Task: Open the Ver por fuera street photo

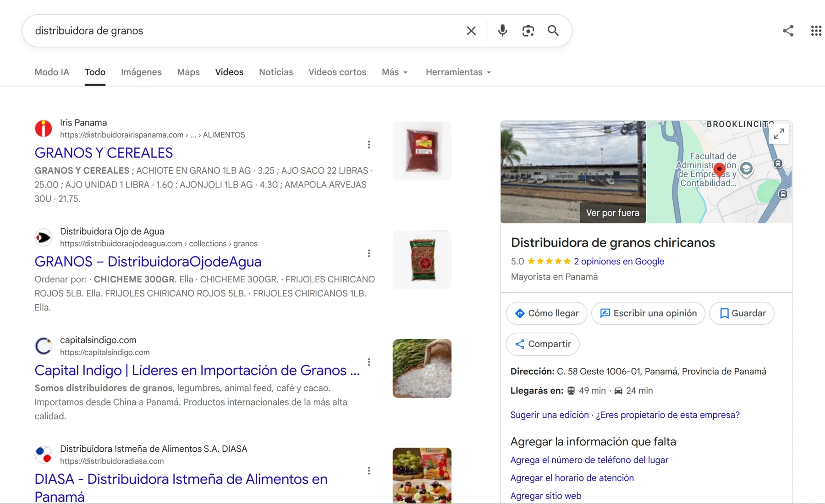Action: (573, 172)
